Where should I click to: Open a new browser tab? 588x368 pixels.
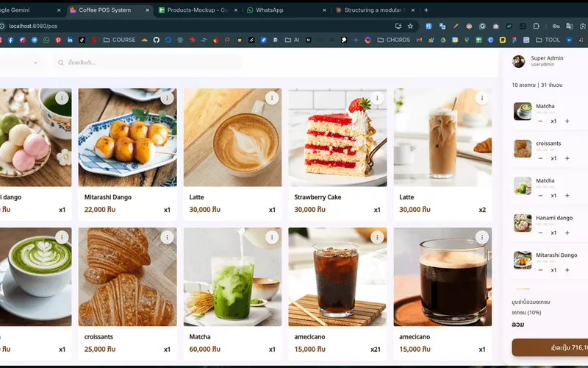tap(426, 10)
